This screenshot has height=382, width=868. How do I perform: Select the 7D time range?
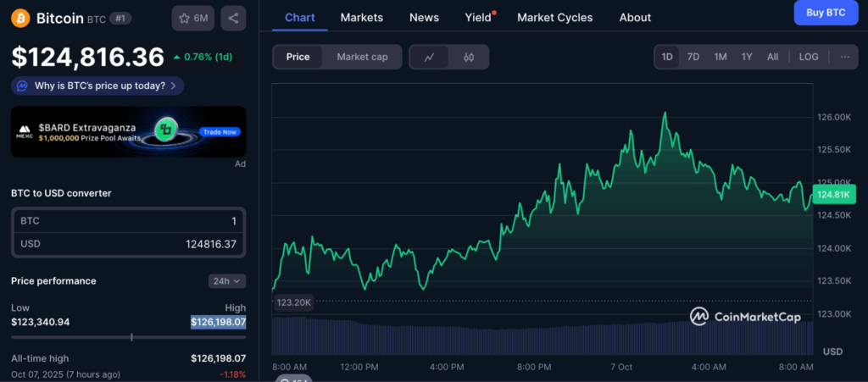point(693,57)
